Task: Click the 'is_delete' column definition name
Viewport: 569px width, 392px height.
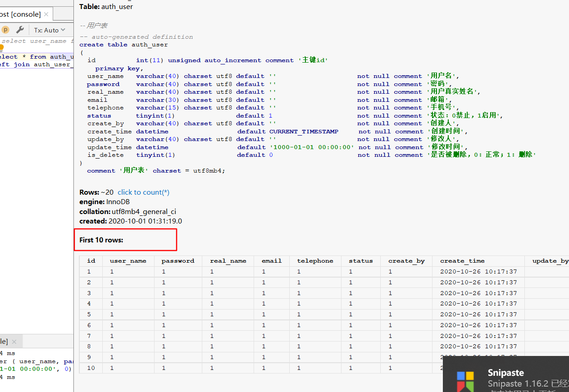Action: coord(105,155)
